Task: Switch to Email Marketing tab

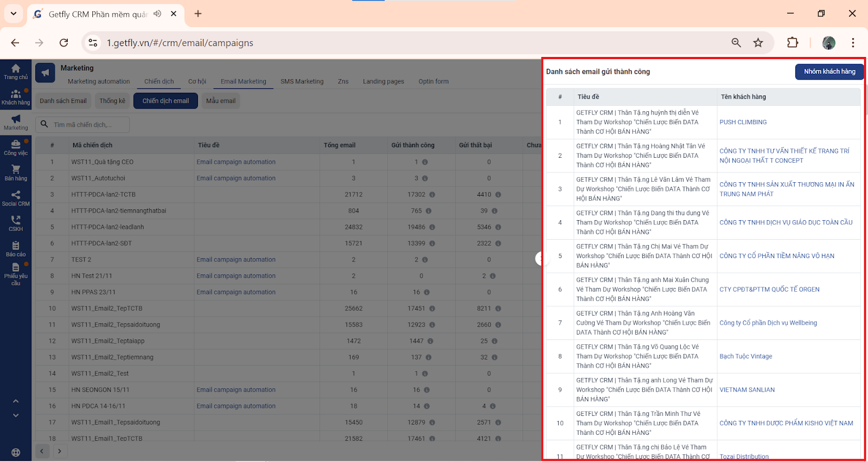Action: point(244,81)
